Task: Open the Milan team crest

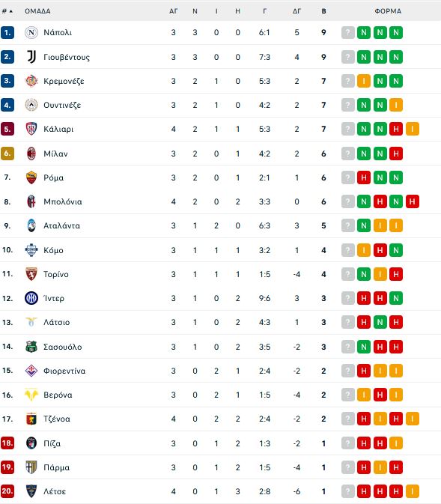Action: coord(31,154)
